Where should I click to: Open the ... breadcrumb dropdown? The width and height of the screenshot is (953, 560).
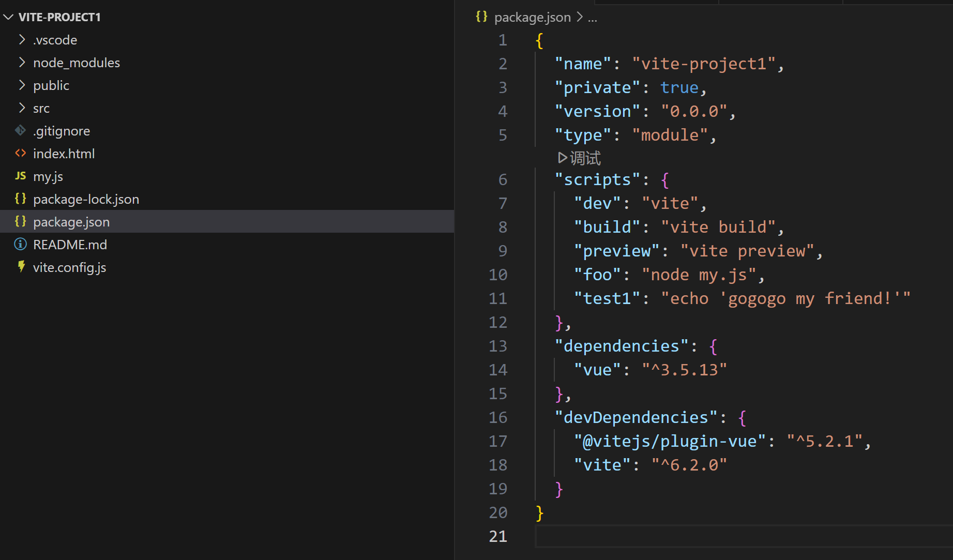pyautogui.click(x=593, y=17)
